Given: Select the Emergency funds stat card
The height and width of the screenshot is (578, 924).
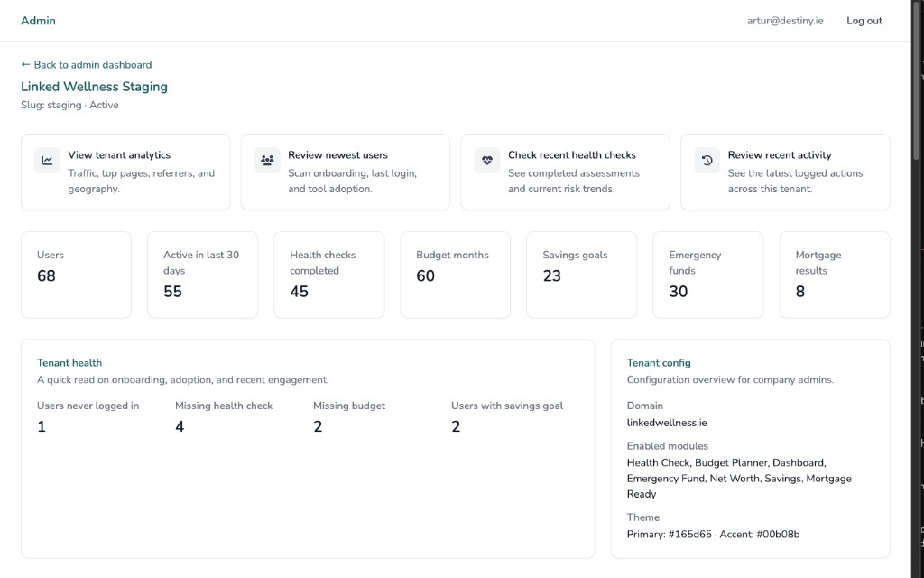Looking at the screenshot, I should point(707,275).
